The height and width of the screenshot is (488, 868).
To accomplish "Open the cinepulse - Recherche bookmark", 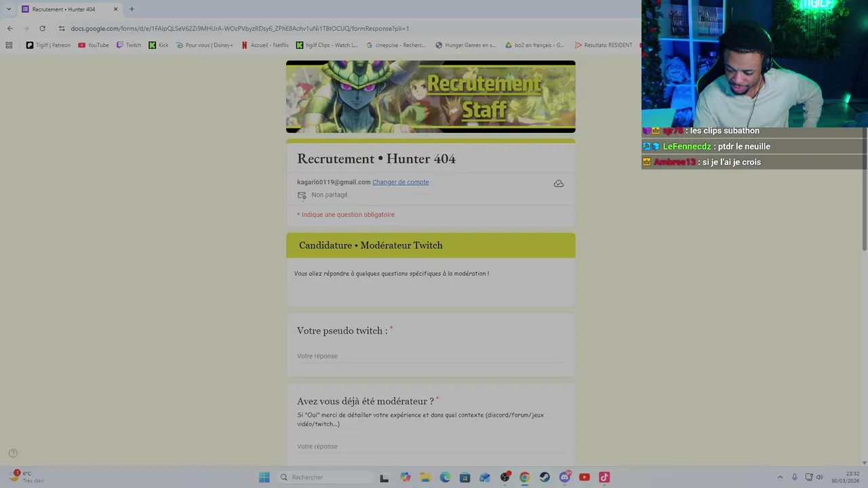I will pos(396,45).
